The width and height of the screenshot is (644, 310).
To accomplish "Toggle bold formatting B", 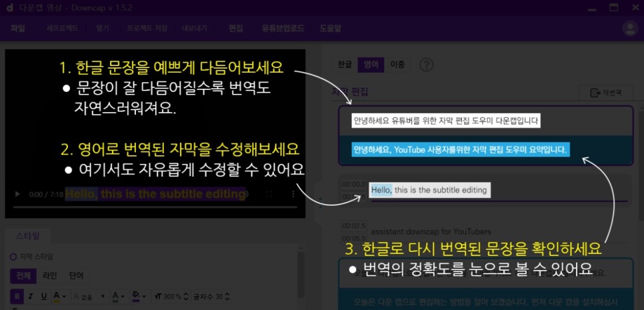I will click(17, 296).
